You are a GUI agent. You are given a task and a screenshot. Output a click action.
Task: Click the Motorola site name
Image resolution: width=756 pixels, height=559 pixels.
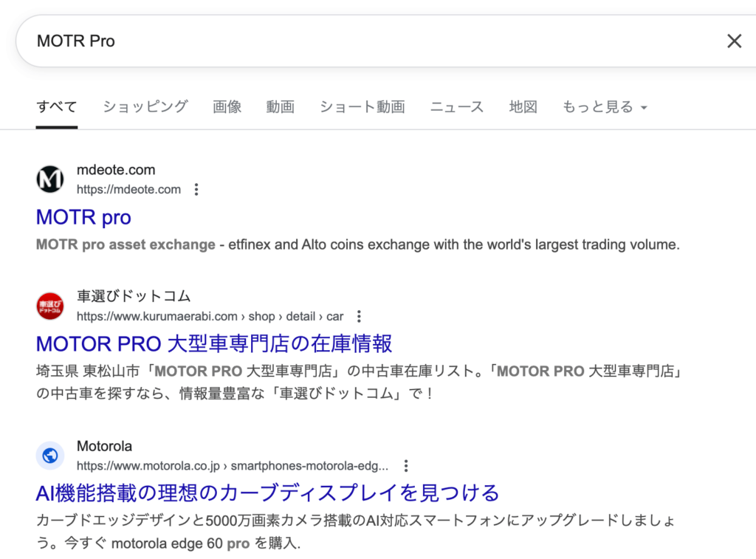tap(104, 446)
